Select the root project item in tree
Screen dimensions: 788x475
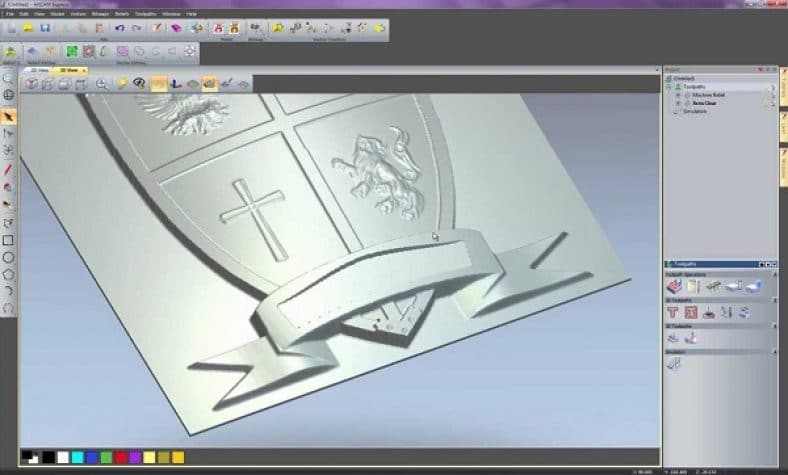tap(684, 78)
